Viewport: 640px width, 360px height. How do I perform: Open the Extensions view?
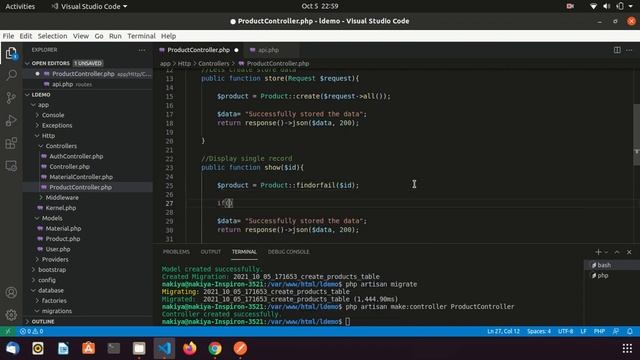click(11, 143)
